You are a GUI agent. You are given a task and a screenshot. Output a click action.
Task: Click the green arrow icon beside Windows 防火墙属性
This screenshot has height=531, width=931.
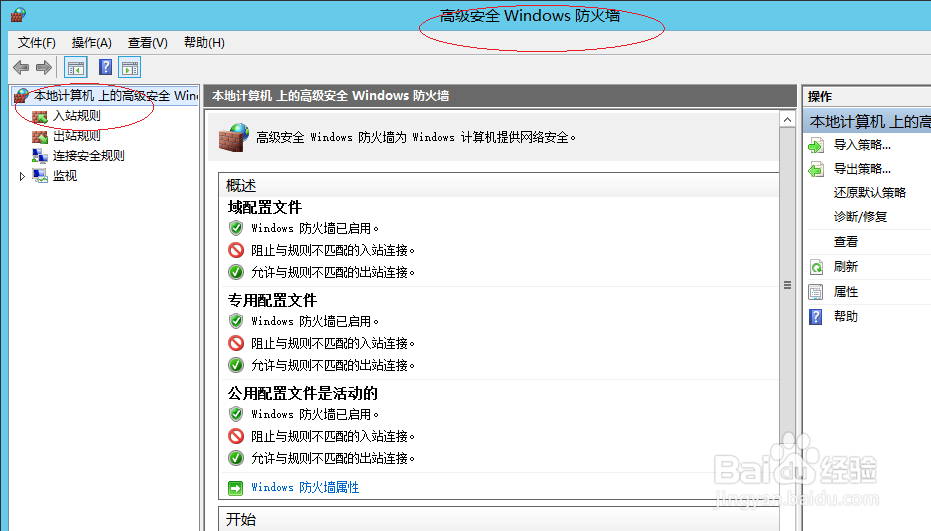coord(236,488)
